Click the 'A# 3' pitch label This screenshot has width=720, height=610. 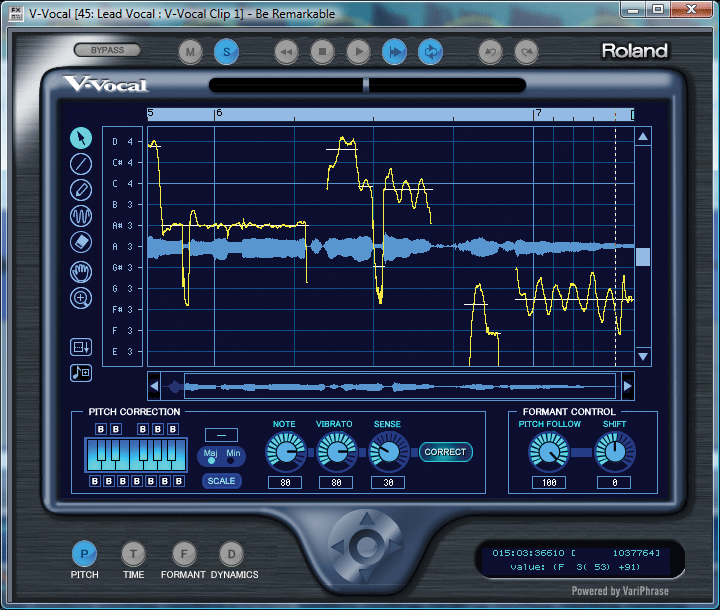coord(122,226)
